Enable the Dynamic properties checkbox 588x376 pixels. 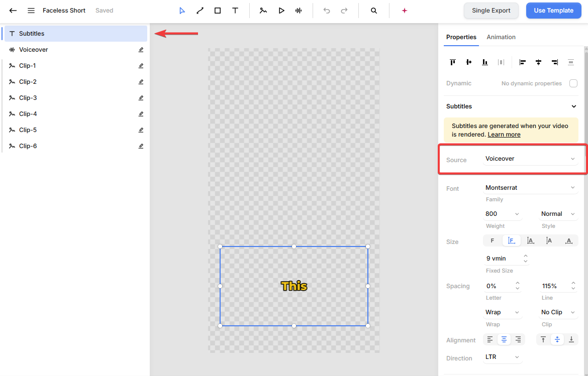[x=573, y=83]
